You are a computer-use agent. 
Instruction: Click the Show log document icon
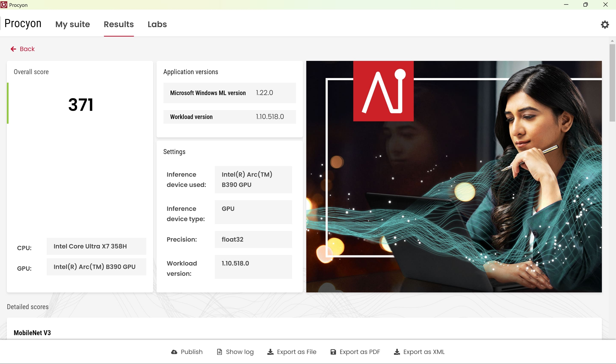tap(219, 352)
